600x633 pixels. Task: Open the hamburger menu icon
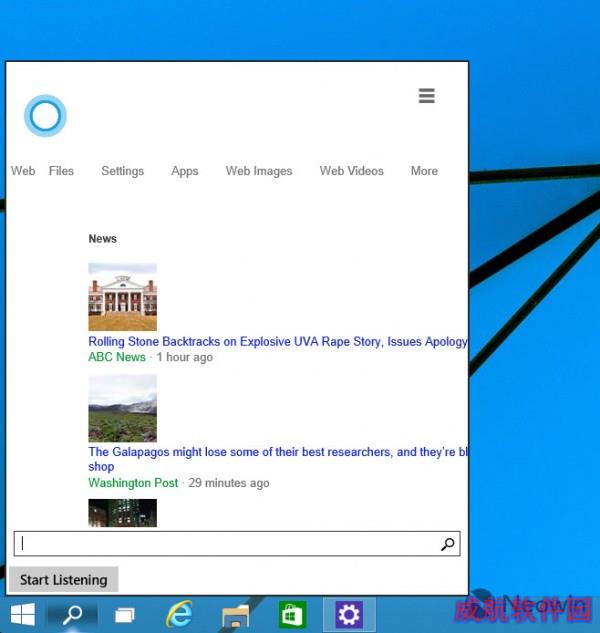pos(426,96)
